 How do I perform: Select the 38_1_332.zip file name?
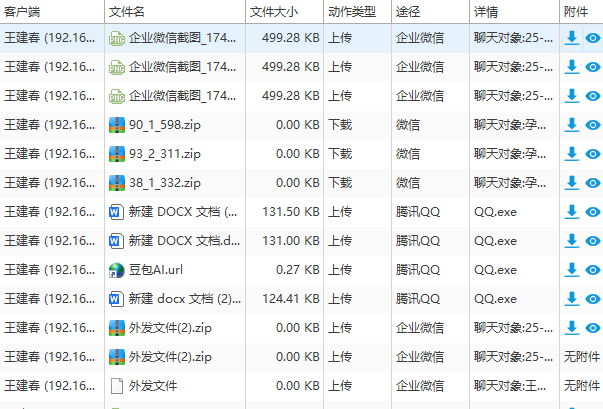click(x=165, y=183)
